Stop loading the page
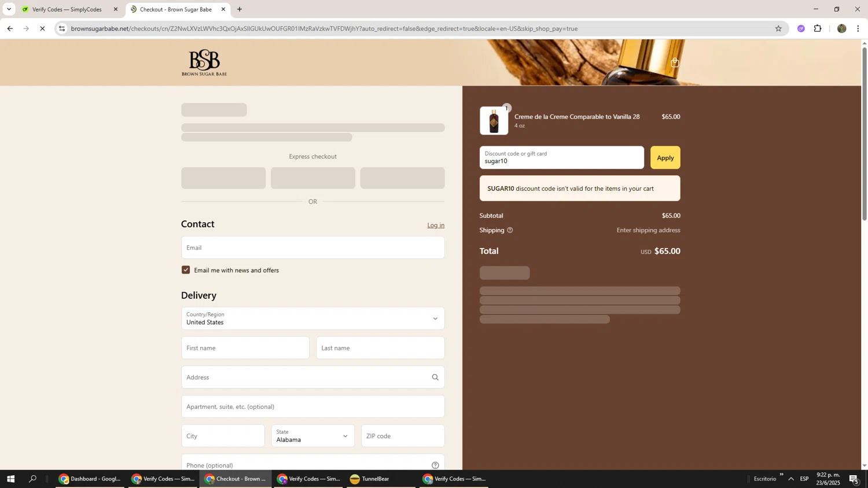868x488 pixels. click(x=42, y=28)
